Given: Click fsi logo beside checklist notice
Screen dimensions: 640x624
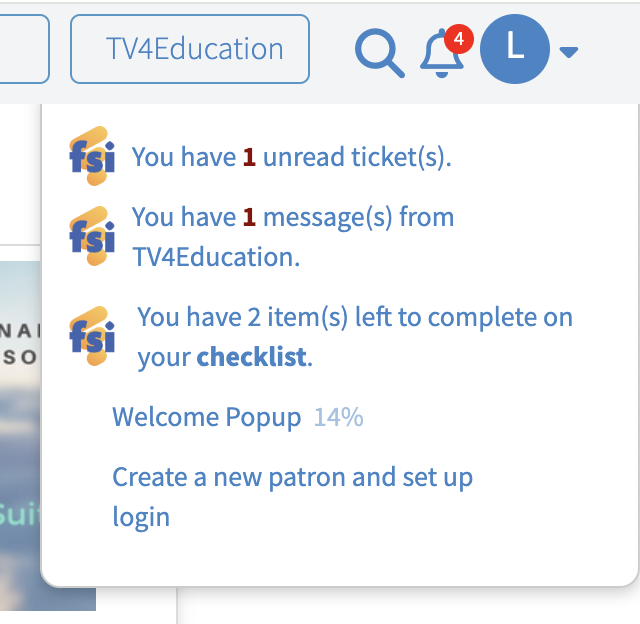Looking at the screenshot, I should coord(92,336).
